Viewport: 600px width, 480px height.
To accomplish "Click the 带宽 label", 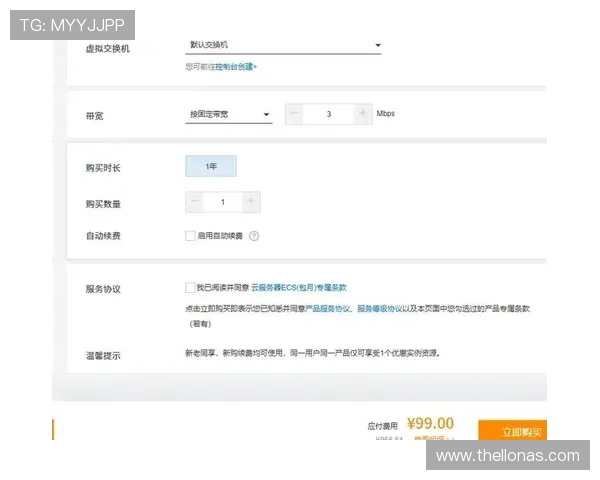I will click(x=95, y=116).
